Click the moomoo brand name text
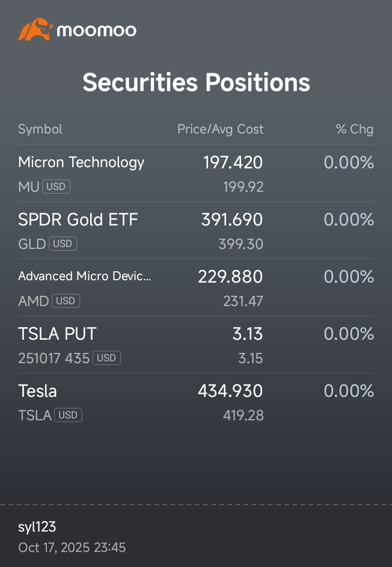Image resolution: width=392 pixels, height=567 pixels. tap(97, 31)
